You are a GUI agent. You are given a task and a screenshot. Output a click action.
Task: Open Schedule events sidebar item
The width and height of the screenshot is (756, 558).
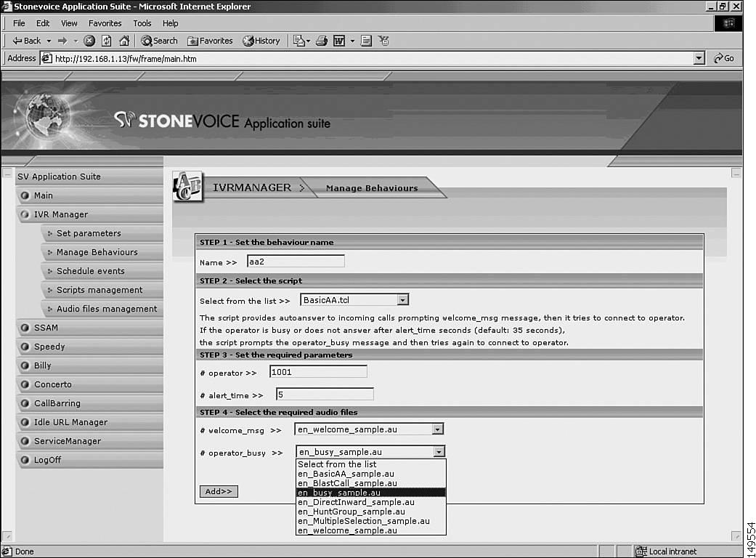(102, 271)
